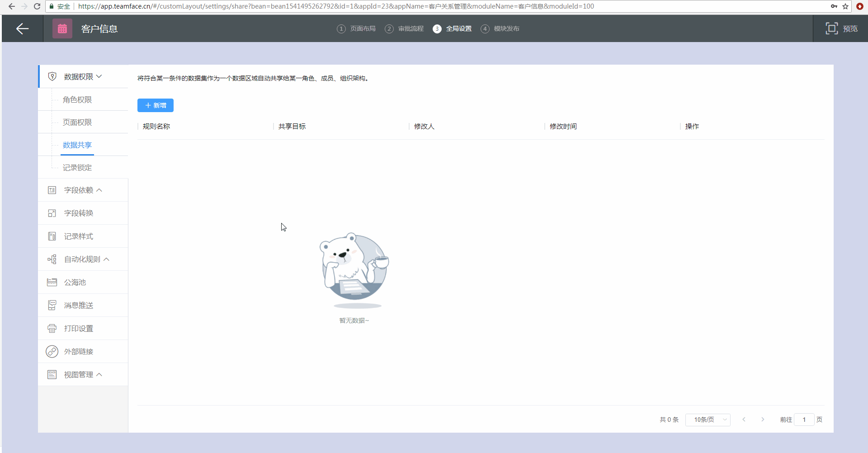Click the 字段依赖 panel icon
The image size is (868, 453).
(x=52, y=190)
